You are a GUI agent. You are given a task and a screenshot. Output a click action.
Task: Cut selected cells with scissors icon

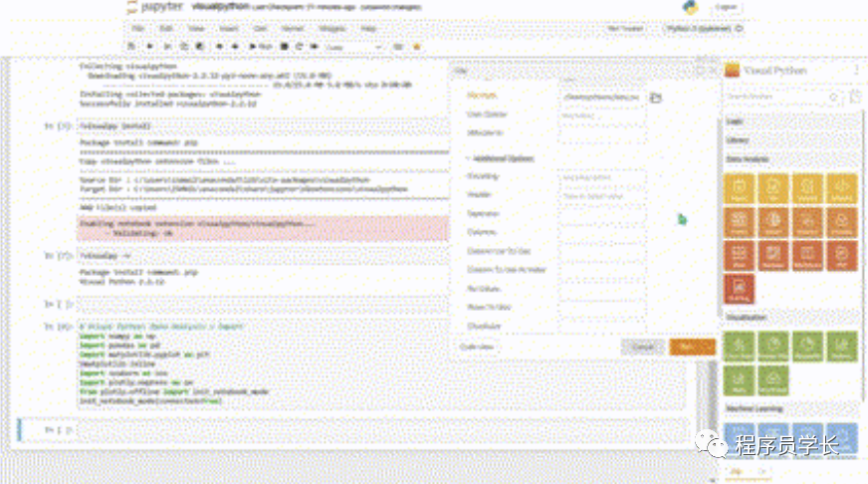pos(168,47)
